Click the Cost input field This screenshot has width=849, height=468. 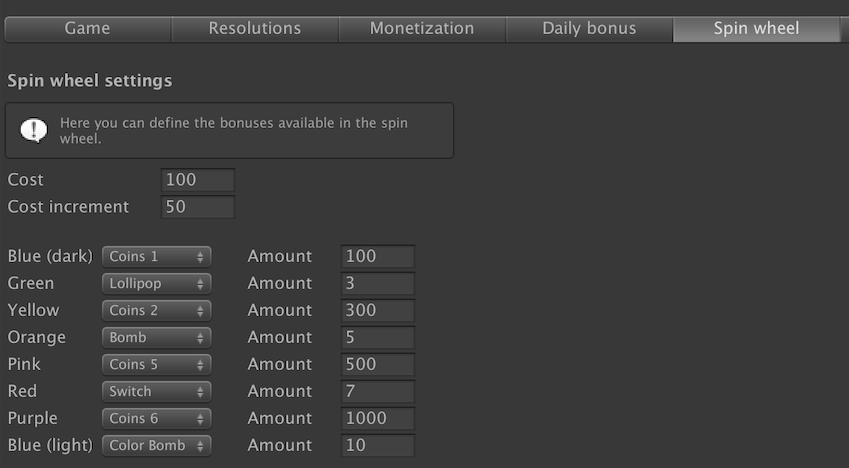click(197, 180)
